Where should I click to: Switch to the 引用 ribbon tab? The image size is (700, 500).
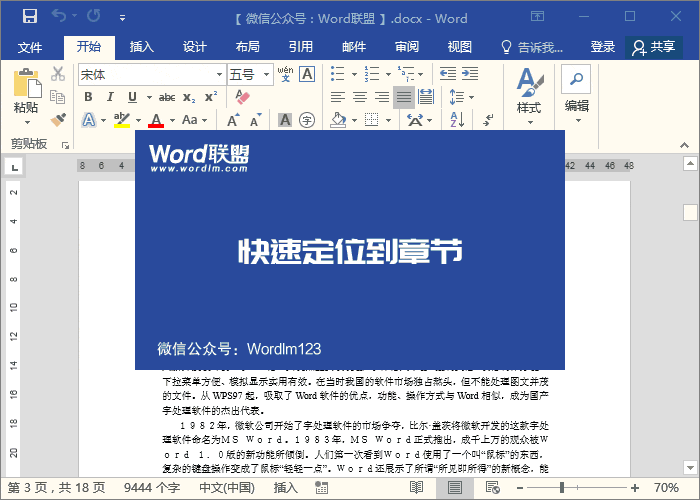(301, 47)
